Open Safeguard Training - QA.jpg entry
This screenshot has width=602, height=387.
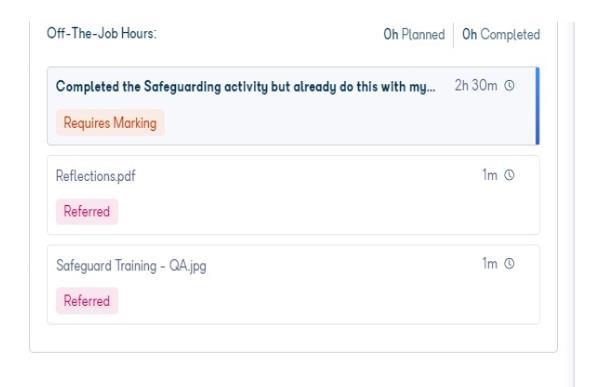[x=131, y=266]
